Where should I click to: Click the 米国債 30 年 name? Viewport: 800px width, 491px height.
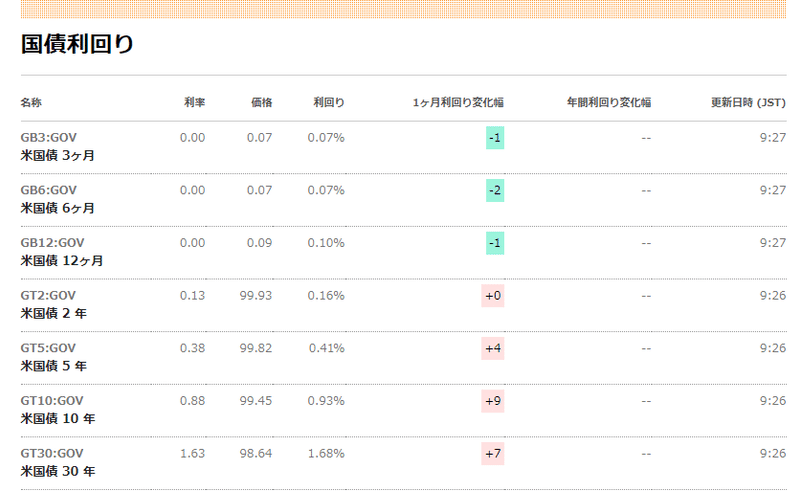click(58, 471)
